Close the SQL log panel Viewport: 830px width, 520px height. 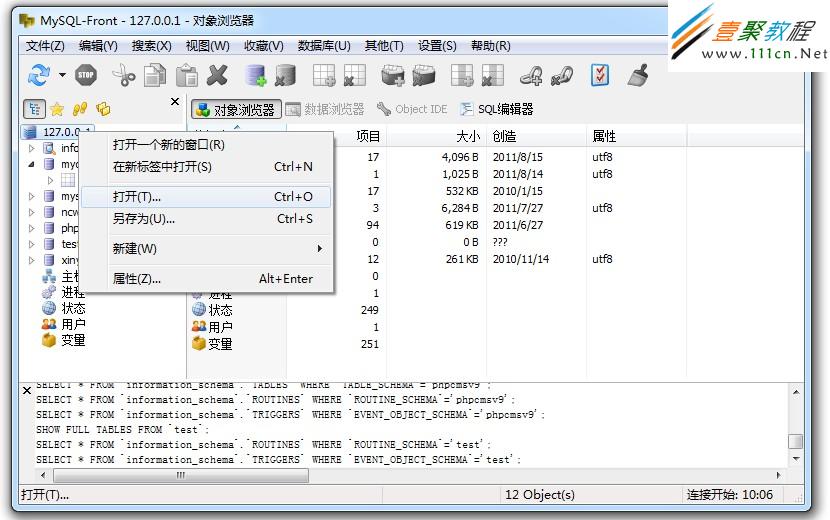tap(27, 390)
